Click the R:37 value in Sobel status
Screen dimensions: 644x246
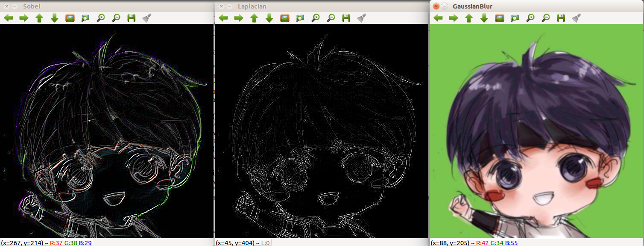click(x=56, y=243)
